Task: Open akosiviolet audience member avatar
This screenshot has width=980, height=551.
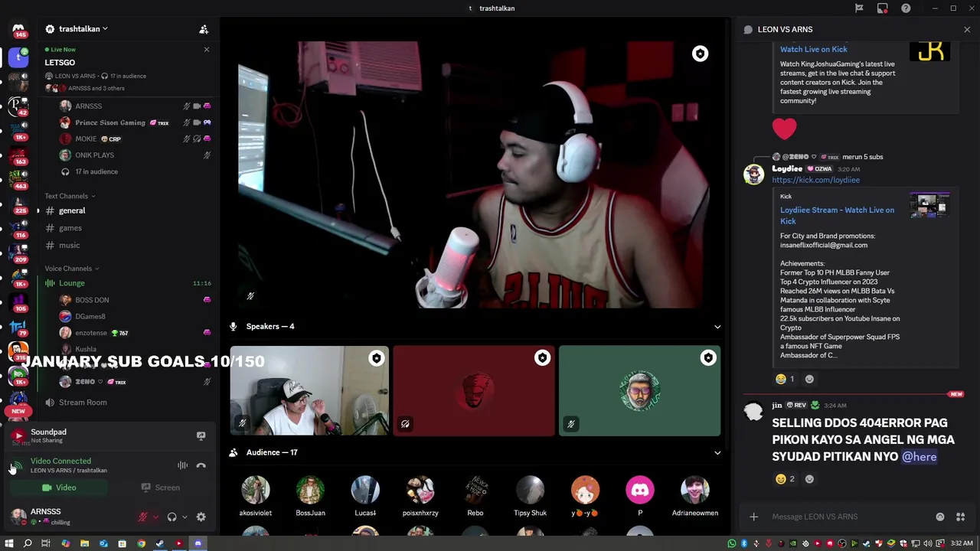Action: point(255,491)
